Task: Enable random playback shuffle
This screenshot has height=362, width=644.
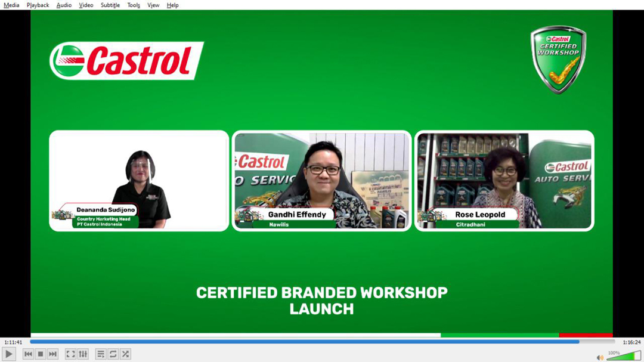Action: 125,354
